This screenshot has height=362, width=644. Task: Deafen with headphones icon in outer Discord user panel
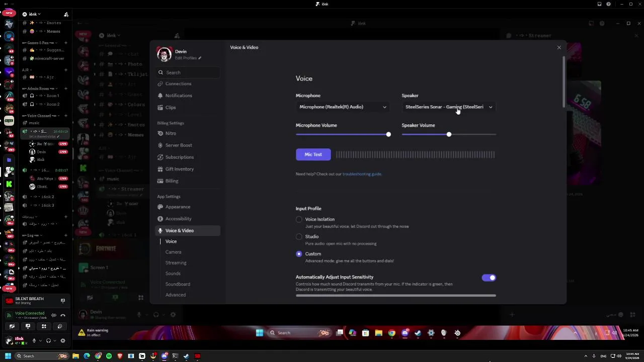[48, 340]
